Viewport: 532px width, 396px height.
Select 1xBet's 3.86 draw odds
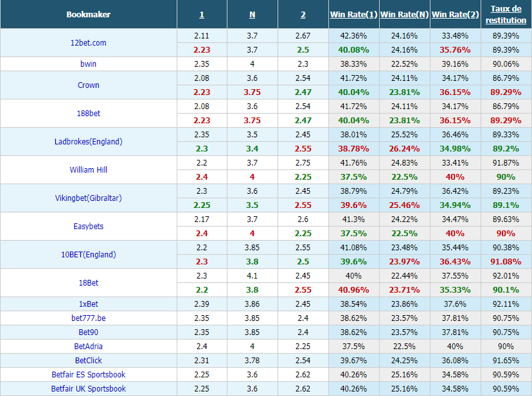tap(252, 304)
